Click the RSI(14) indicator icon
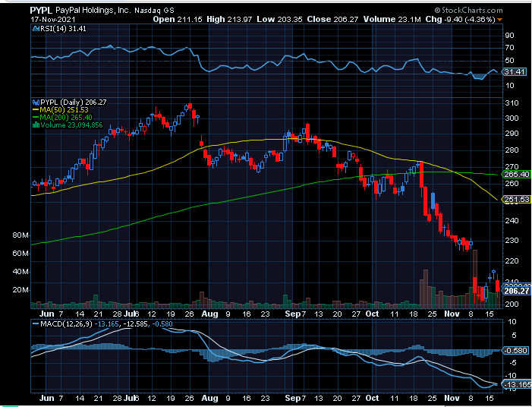The height and width of the screenshot is (407, 532). click(36, 29)
